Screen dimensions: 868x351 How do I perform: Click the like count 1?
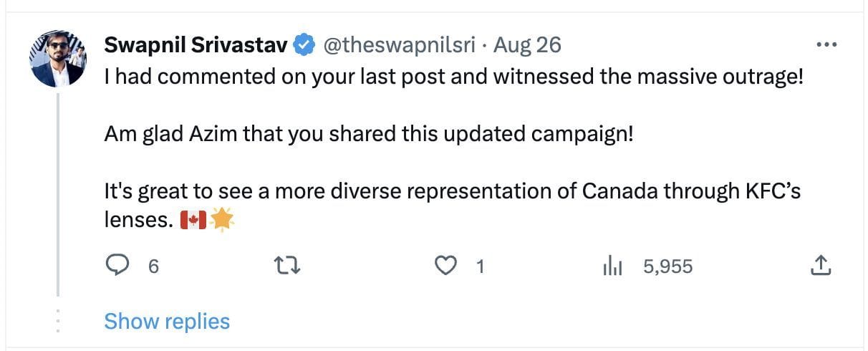[x=481, y=267]
